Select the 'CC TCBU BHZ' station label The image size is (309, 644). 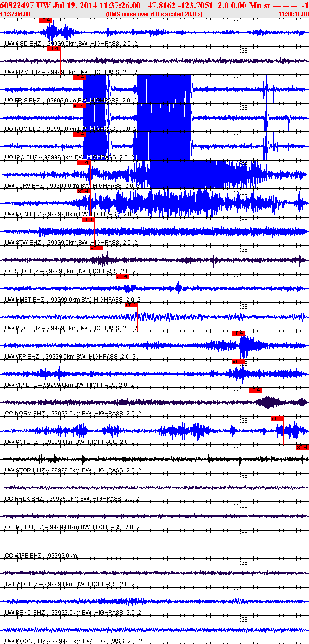[x=24, y=527]
